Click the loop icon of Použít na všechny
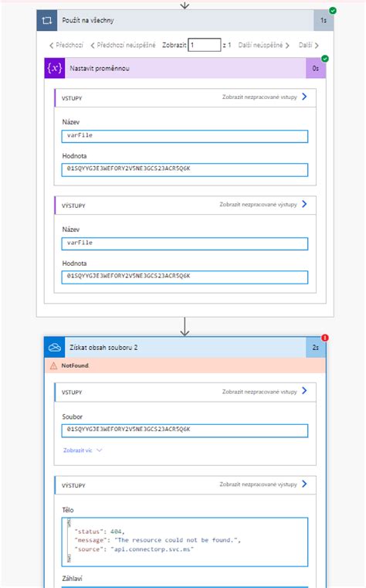 pos(47,20)
